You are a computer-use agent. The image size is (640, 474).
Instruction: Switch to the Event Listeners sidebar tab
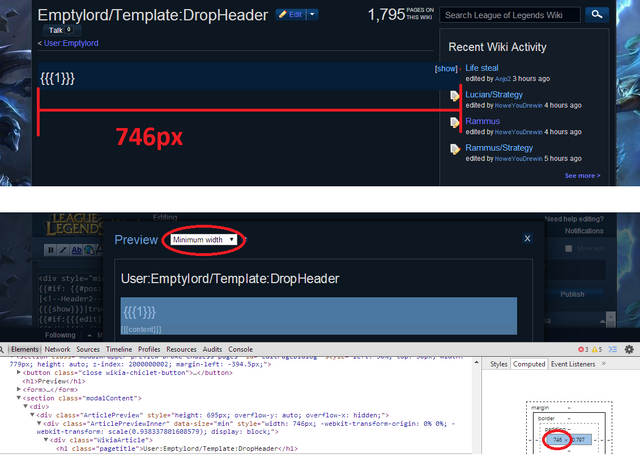click(573, 364)
